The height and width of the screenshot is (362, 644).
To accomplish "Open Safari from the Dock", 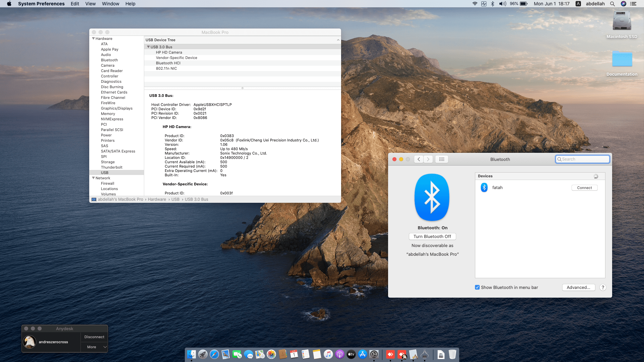I will point(214,354).
